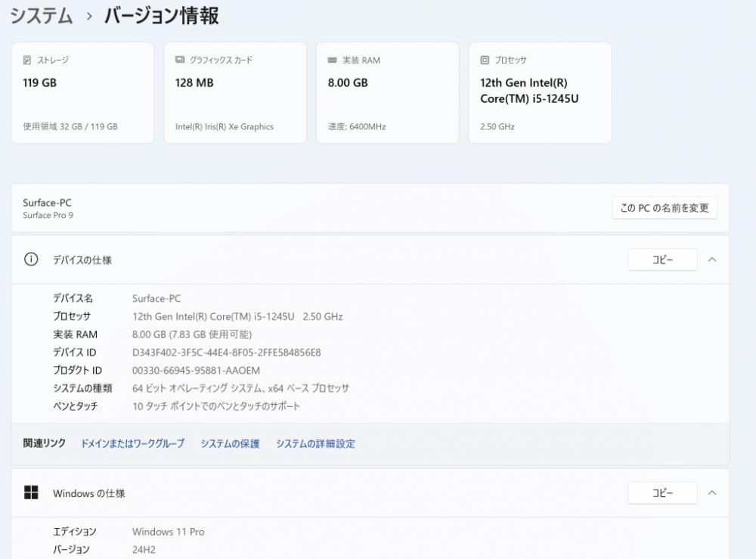Click the 2.50 GHz text in processor card
This screenshot has height=559, width=756.
coord(497,126)
